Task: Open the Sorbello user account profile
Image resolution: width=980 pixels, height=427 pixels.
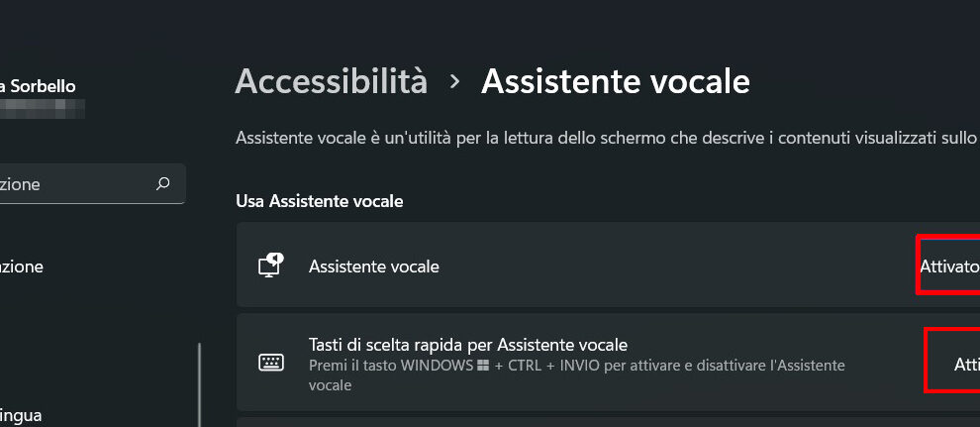Action: coord(40,86)
